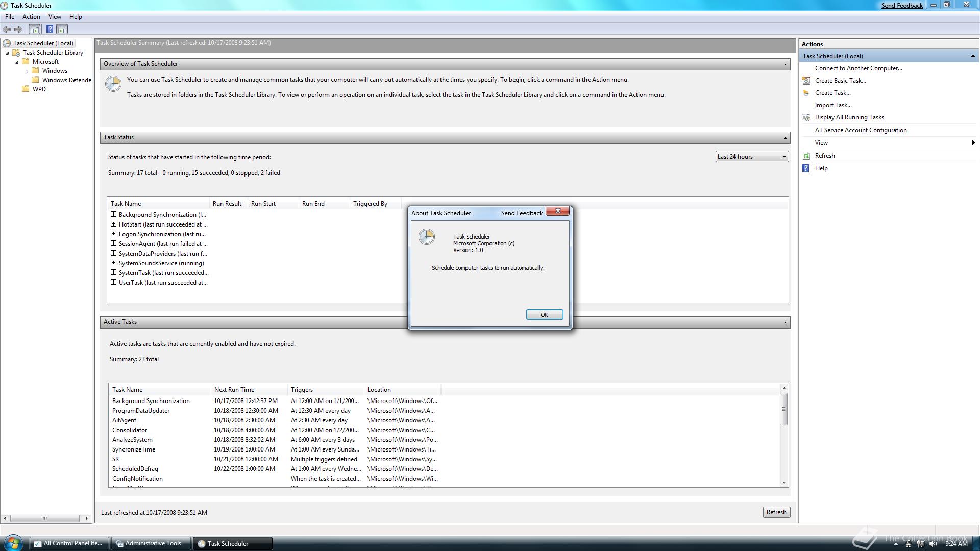980x551 pixels.
Task: Click the Next Run Time column header
Action: tap(249, 390)
